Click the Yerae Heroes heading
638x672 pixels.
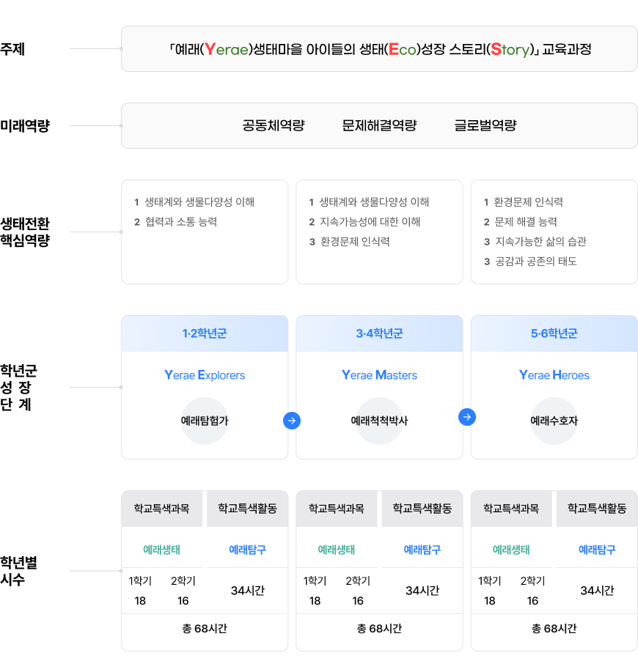[x=554, y=375]
